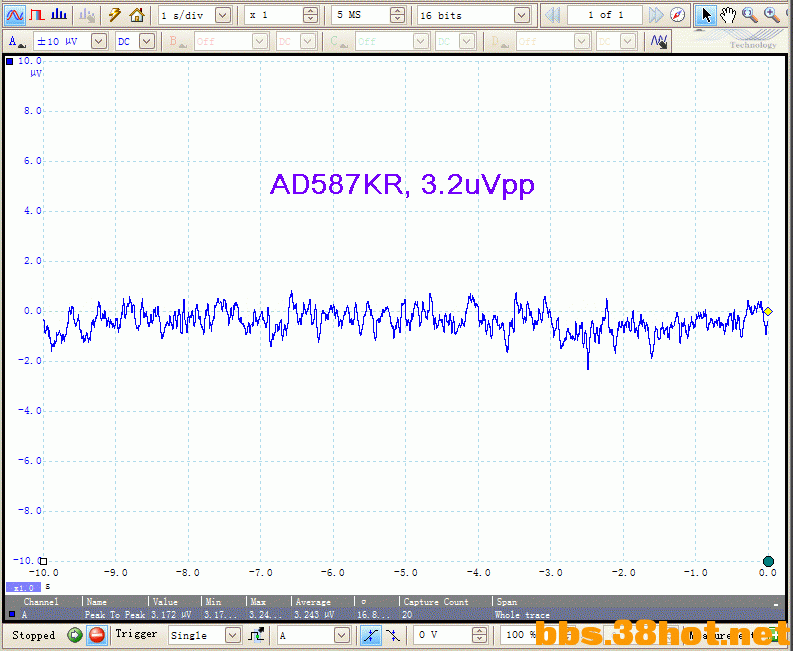Click the green time ruler handle
This screenshot has height=651, width=793.
768,561
